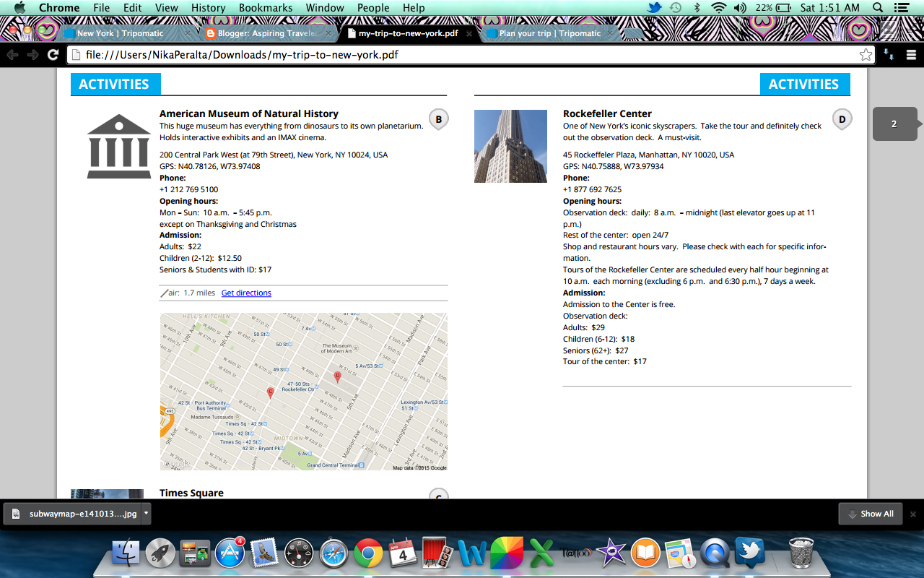Open the Calendar app in the dock
The width and height of the screenshot is (924, 578).
(x=402, y=553)
